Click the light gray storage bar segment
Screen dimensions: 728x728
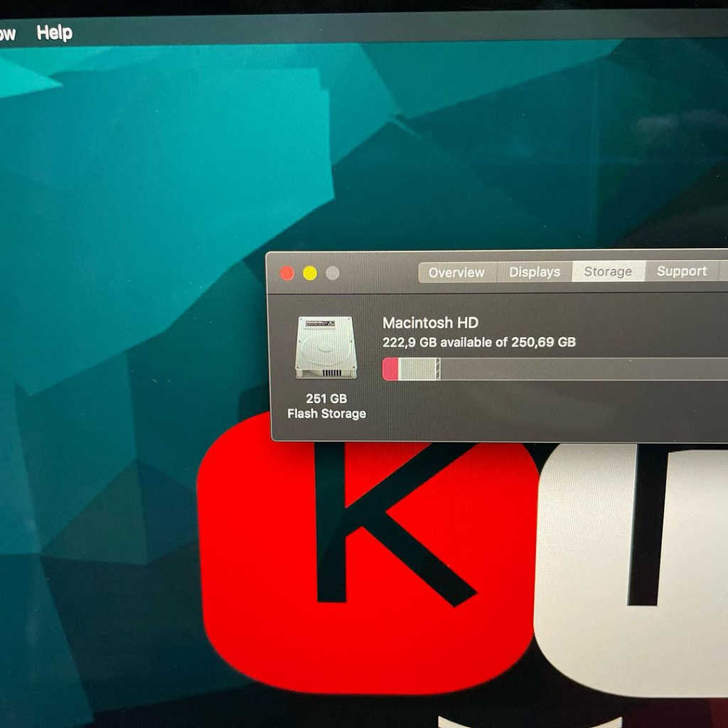[x=417, y=369]
